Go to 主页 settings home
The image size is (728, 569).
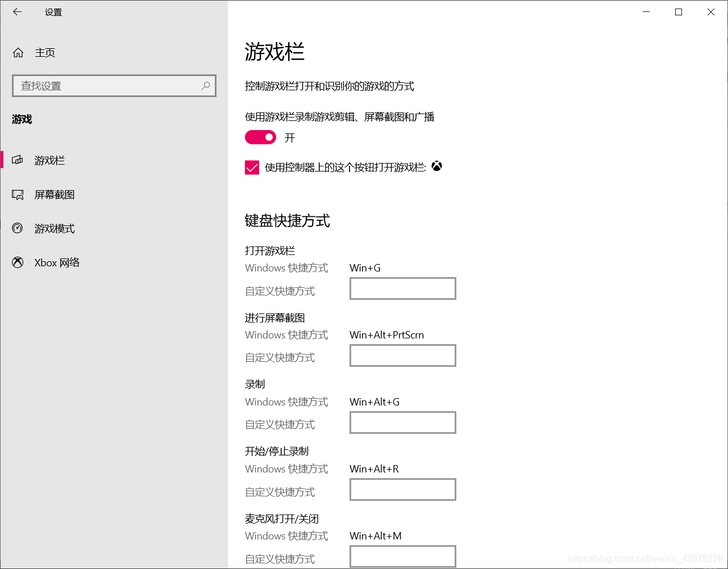click(x=114, y=53)
